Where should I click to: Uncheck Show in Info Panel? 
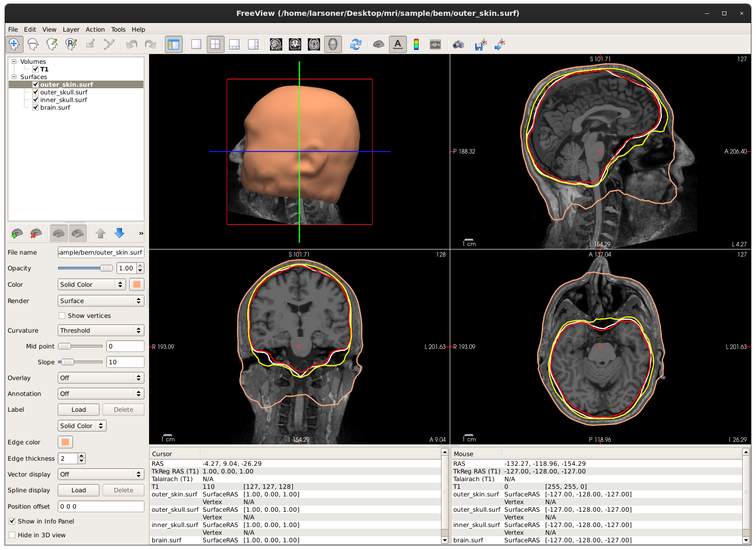12,521
